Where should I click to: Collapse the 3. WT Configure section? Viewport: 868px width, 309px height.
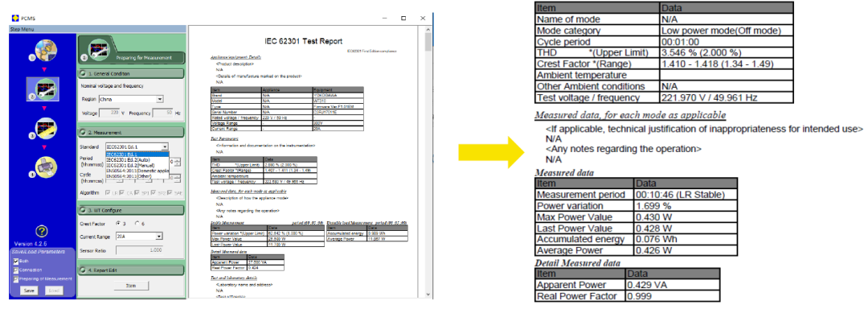pyautogui.click(x=131, y=211)
